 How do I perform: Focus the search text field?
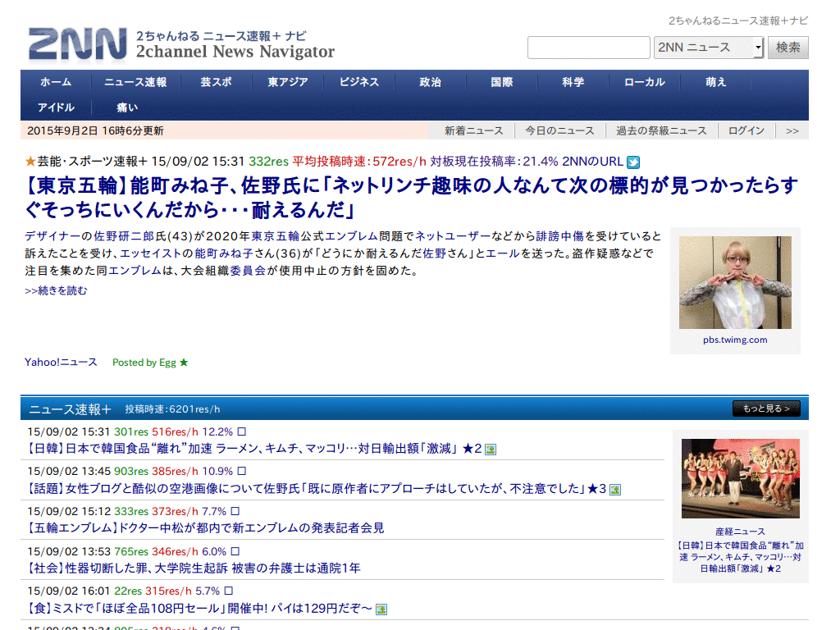pos(588,48)
